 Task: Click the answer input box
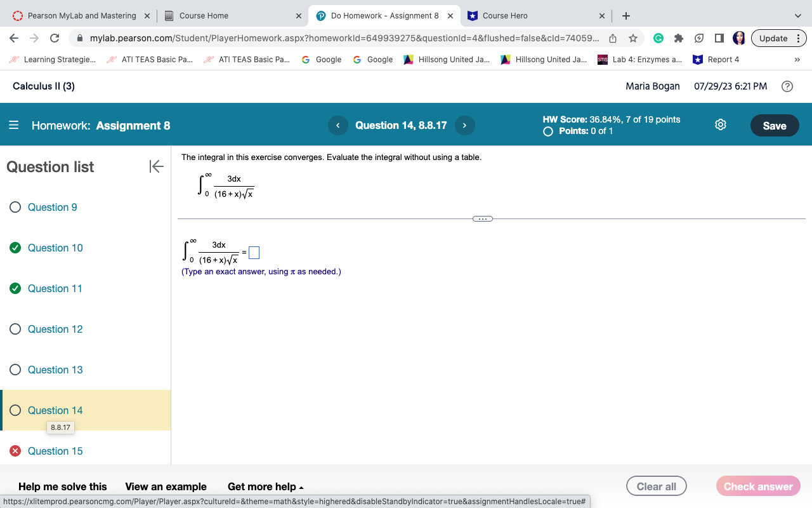[x=254, y=252]
